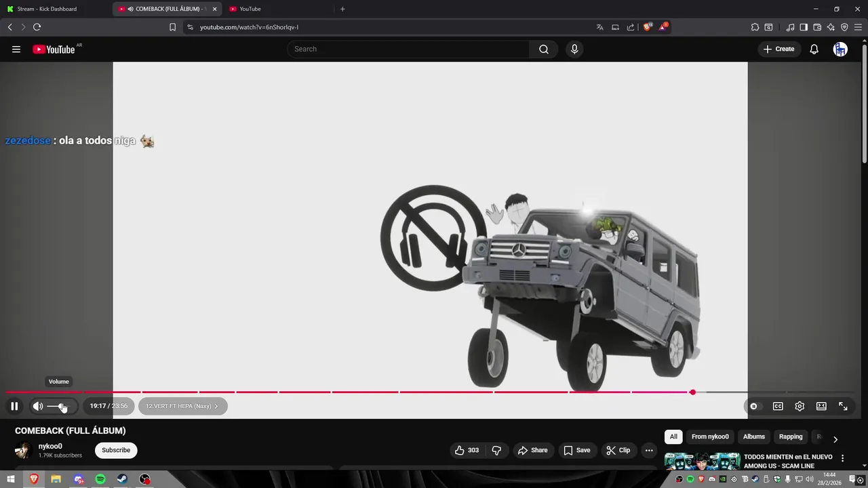Open the Create menu

coord(778,49)
